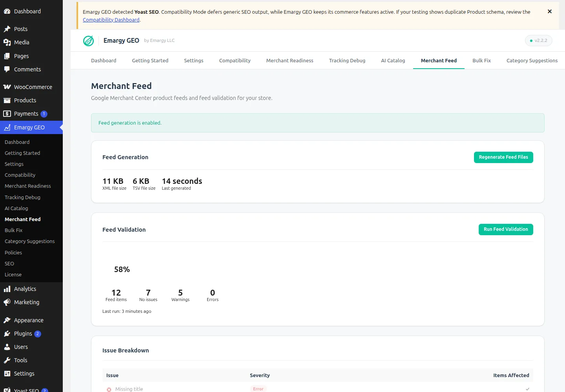Click the Dashboard gauge icon in sidebar
This screenshot has width=565, height=392.
point(7,11)
